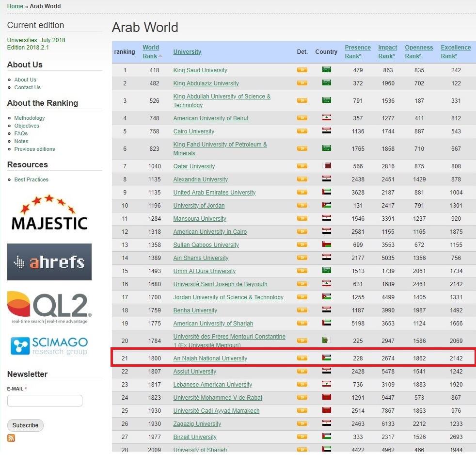
Task: Open details icon for Mansoura University
Action: 302,218
